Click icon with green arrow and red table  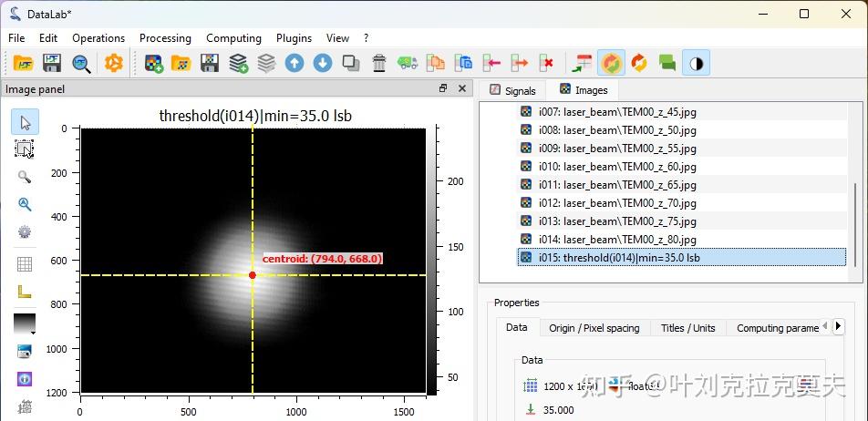pos(582,63)
